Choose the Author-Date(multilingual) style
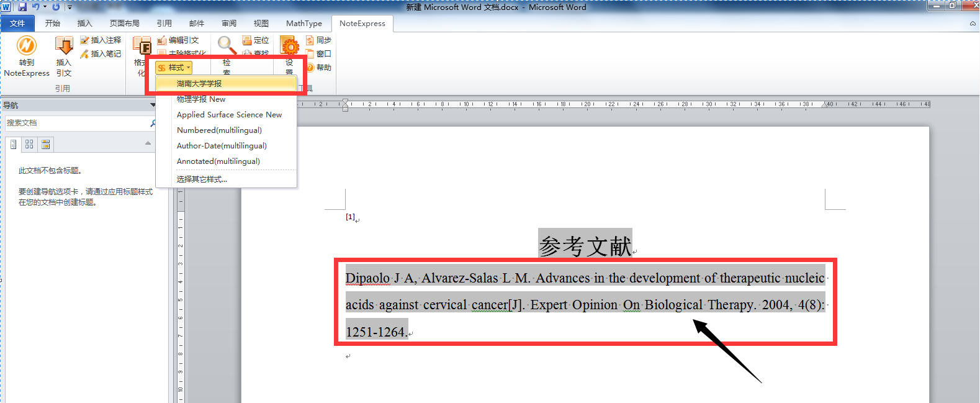 point(226,146)
